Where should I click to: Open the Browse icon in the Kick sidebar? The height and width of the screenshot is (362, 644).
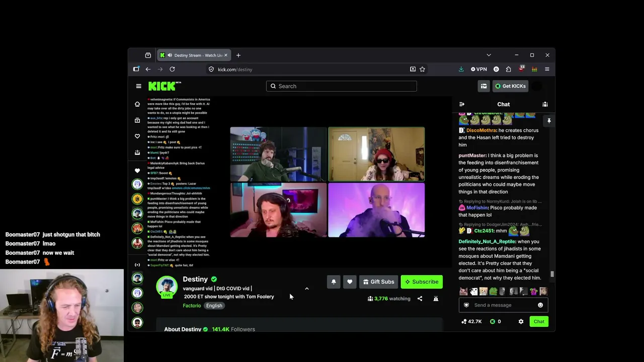[x=137, y=120]
